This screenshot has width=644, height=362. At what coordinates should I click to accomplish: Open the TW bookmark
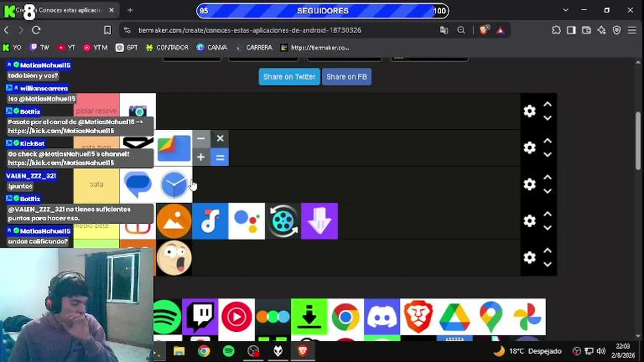[40, 48]
